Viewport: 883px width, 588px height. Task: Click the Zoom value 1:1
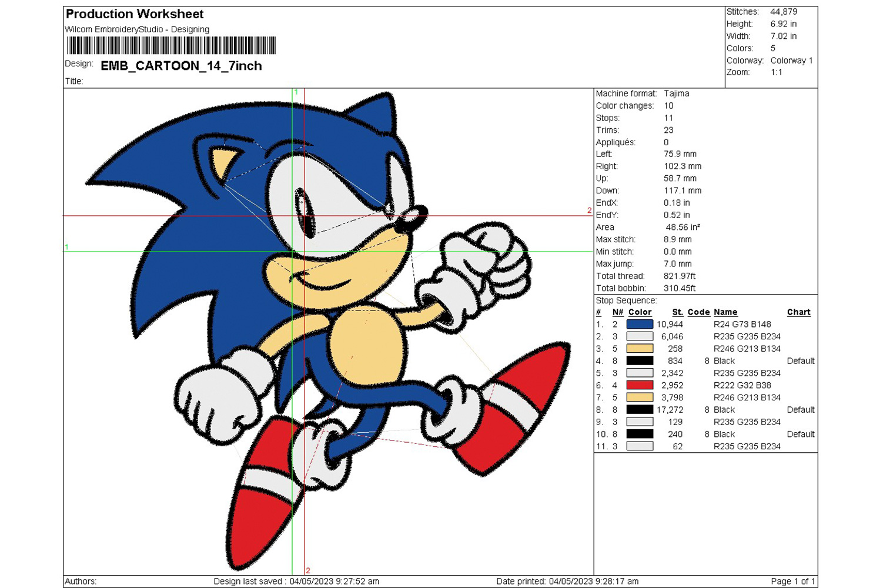(x=776, y=72)
